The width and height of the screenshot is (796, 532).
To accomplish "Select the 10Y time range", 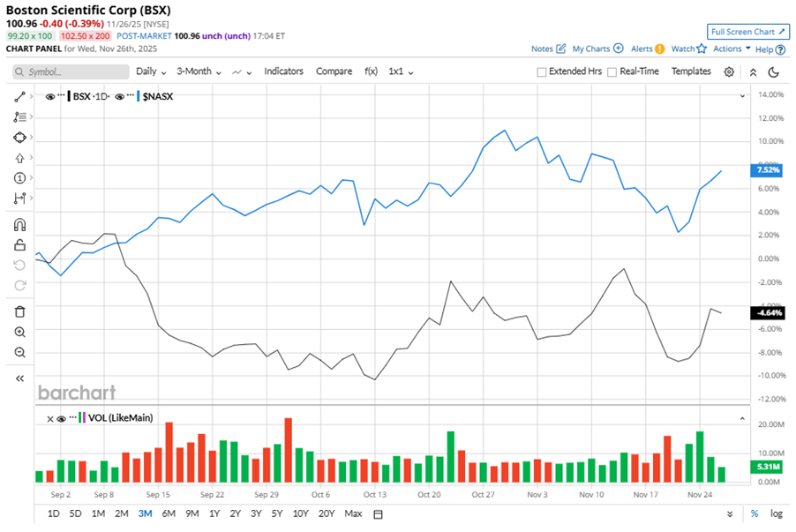I will (301, 513).
